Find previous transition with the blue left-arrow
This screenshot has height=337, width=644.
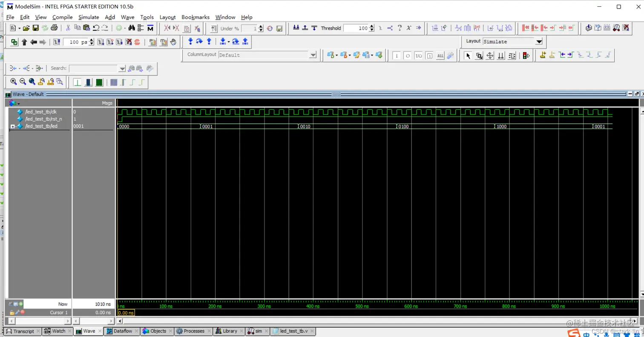pyautogui.click(x=562, y=55)
